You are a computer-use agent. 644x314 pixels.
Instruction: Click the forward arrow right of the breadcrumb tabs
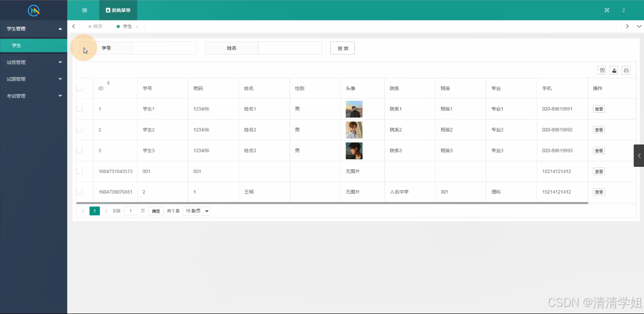point(627,26)
